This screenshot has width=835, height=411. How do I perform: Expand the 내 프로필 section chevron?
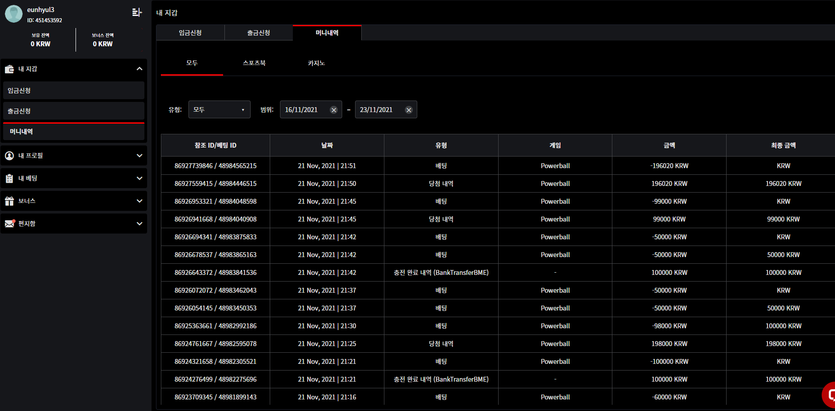(140, 156)
